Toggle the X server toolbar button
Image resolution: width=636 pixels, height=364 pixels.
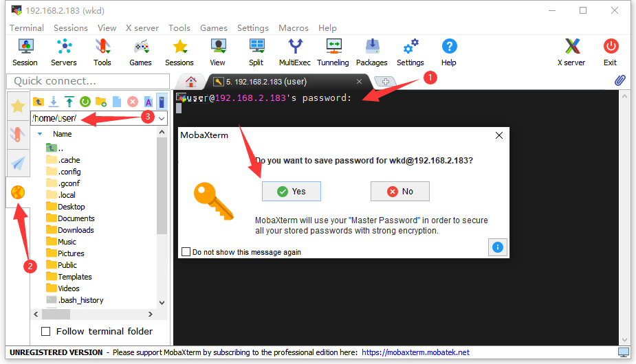[x=571, y=52]
